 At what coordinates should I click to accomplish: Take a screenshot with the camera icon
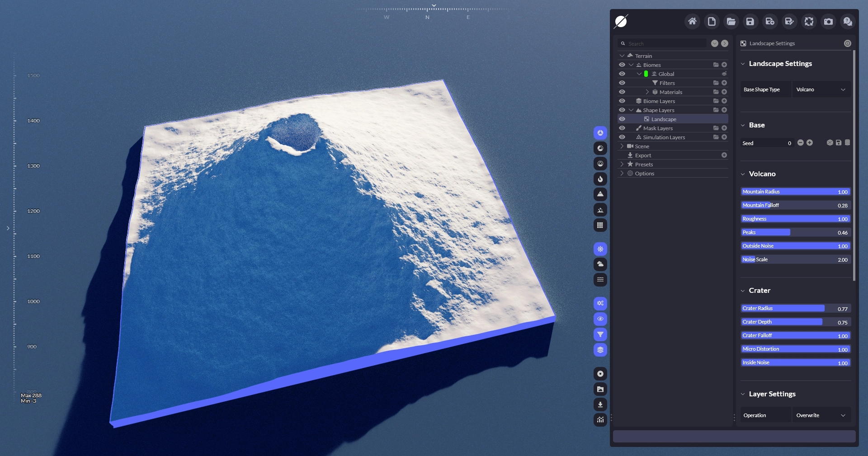click(x=828, y=21)
